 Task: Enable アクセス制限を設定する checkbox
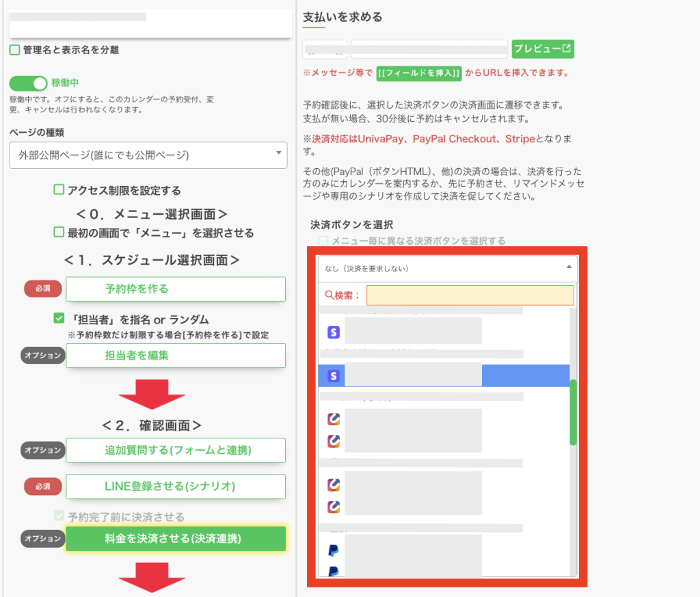59,190
